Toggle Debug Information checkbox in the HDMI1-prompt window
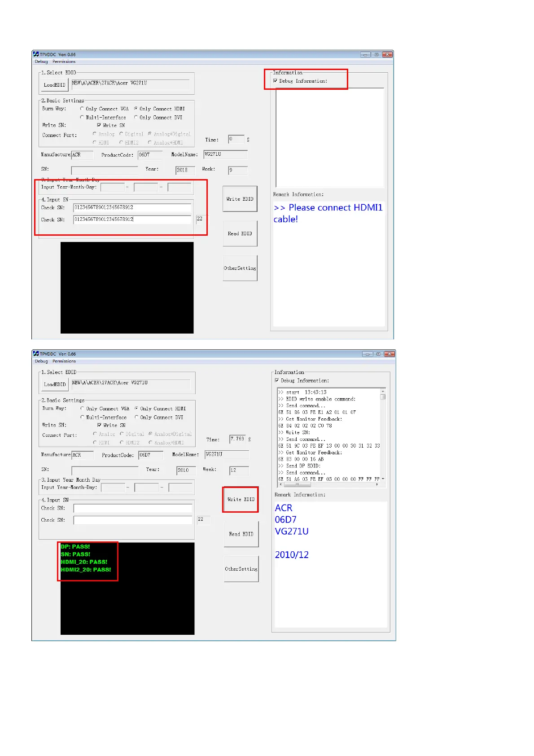534x756 pixels. pos(276,81)
